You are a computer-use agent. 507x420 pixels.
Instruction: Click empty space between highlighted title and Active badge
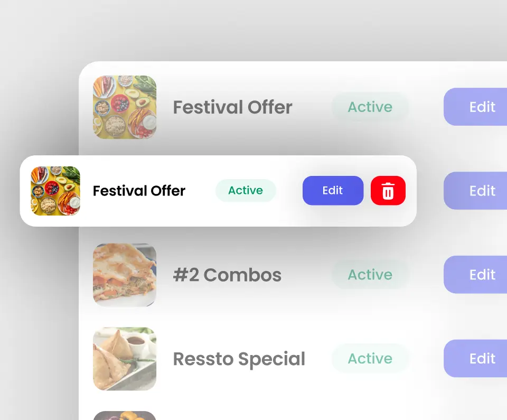(201, 191)
